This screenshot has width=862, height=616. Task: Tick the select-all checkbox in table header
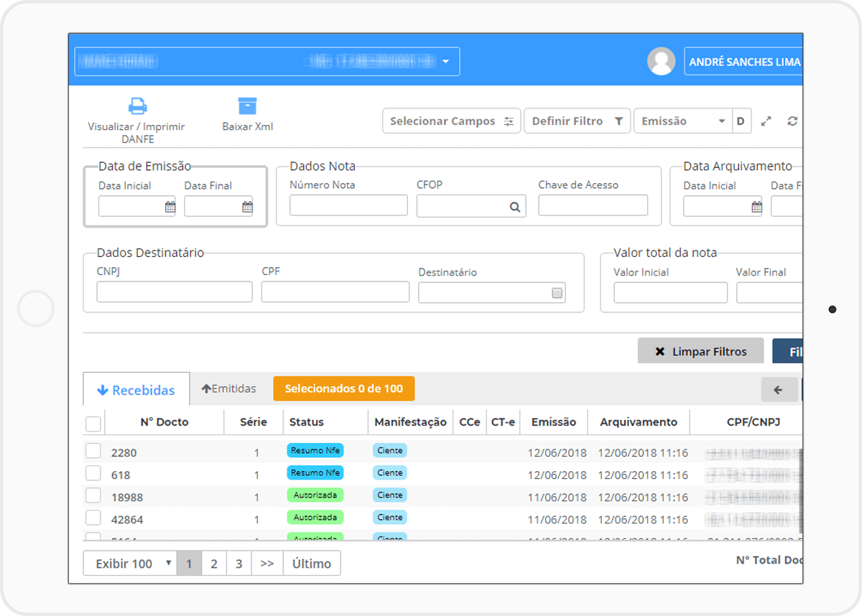pyautogui.click(x=93, y=424)
